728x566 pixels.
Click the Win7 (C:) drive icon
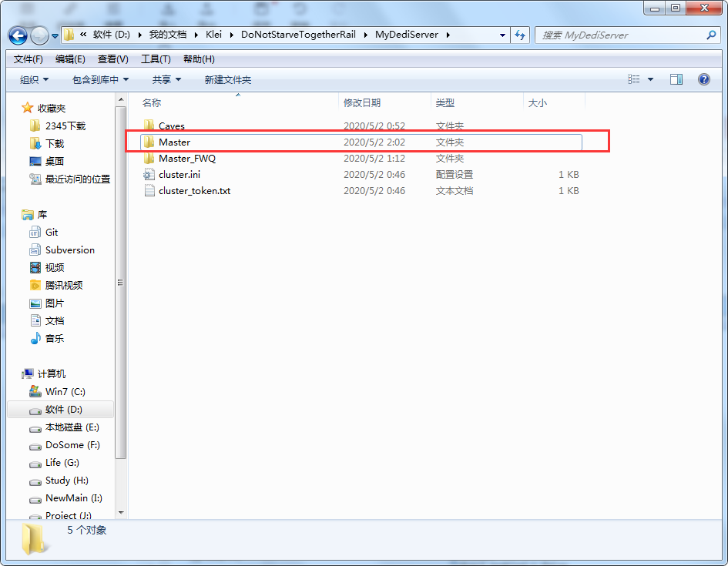click(x=35, y=391)
